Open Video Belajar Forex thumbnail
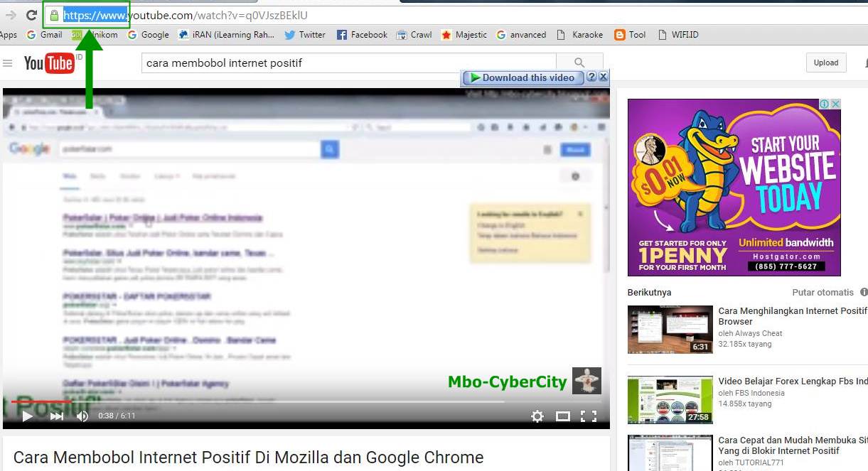The height and width of the screenshot is (471, 868). click(670, 400)
